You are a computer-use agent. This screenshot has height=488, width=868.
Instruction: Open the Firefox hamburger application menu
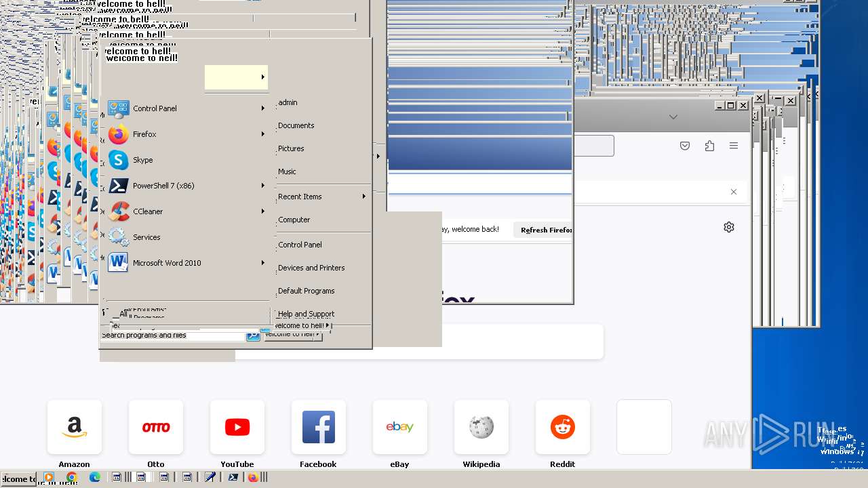(734, 146)
